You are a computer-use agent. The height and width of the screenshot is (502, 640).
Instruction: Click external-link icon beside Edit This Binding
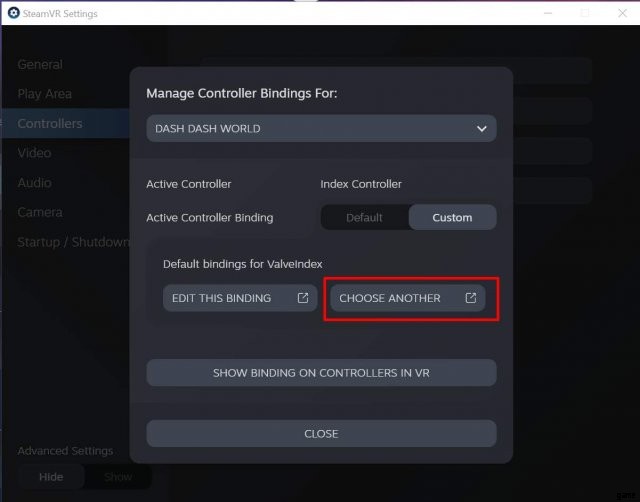[303, 298]
